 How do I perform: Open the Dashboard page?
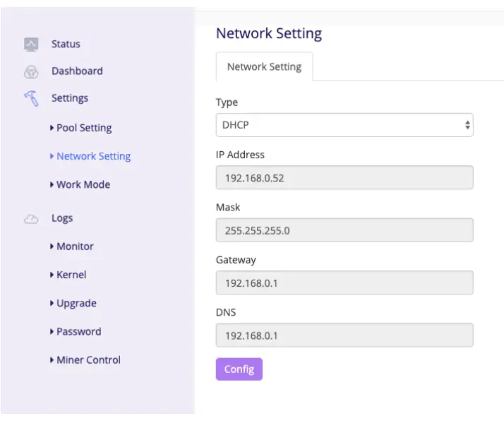pos(77,71)
